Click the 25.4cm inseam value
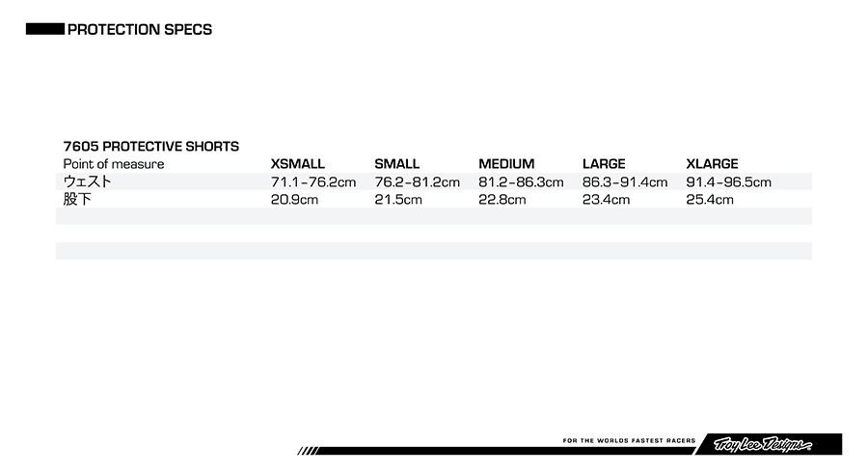This screenshot has width=868, height=474. [x=710, y=200]
